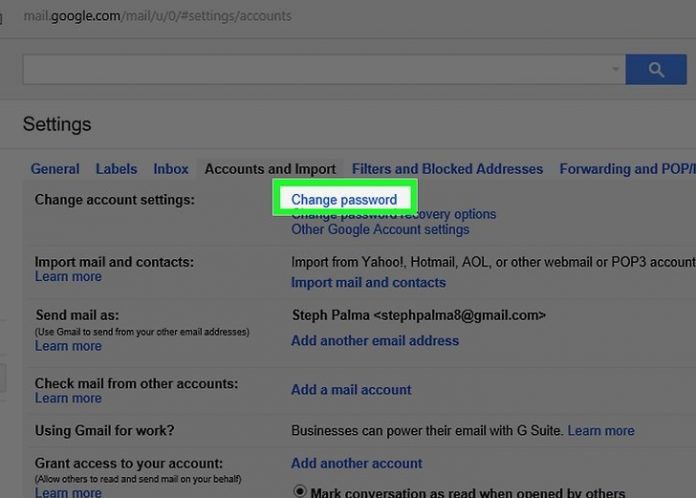Open Learn more under Send mail as
The width and height of the screenshot is (696, 498).
tap(68, 346)
